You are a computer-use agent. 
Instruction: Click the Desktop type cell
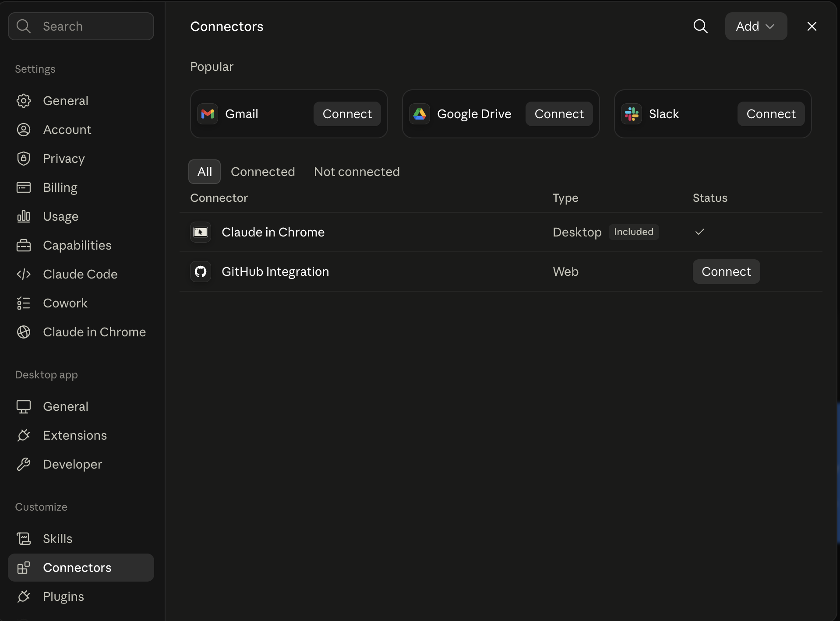(577, 232)
